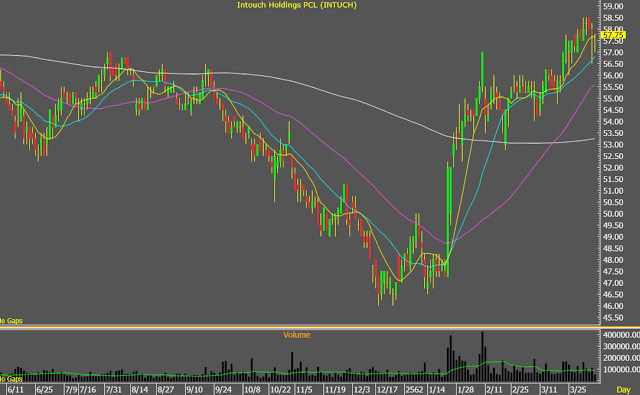Viewport: 640px width, 395px height.
Task: Select the 8/14 date on time axis
Action: (x=140, y=390)
